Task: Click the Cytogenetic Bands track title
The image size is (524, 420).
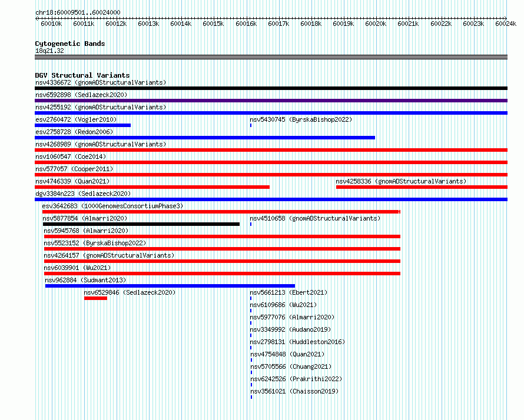Action: pos(70,44)
